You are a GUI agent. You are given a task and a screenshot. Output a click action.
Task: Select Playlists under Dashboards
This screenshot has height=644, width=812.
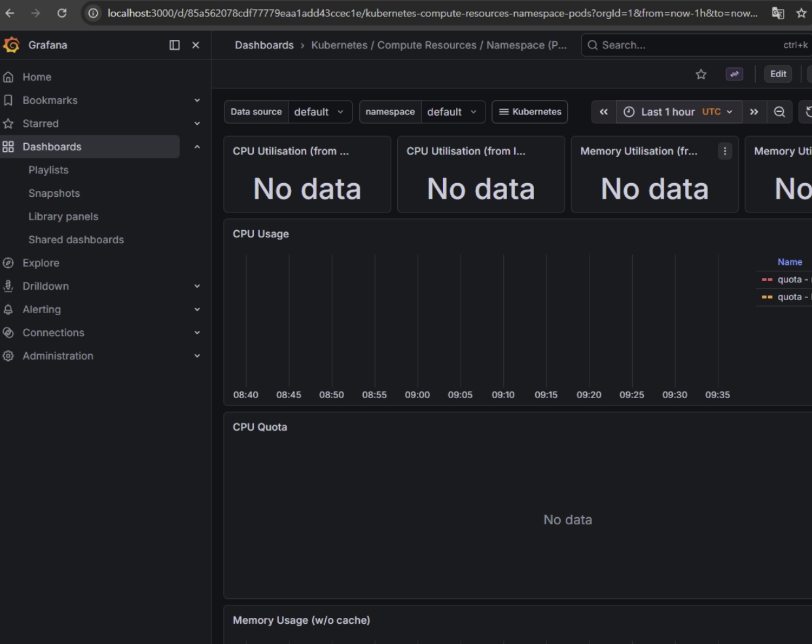(x=48, y=170)
